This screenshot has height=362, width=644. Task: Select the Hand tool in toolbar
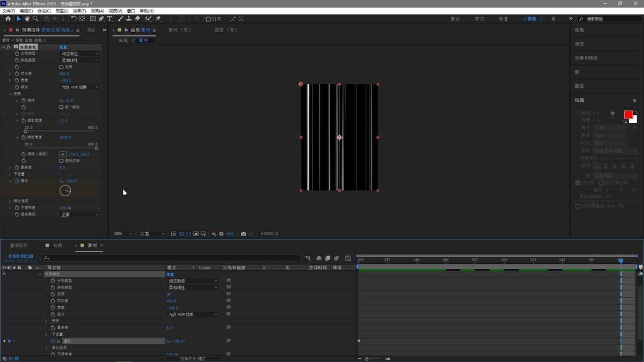pyautogui.click(x=27, y=19)
